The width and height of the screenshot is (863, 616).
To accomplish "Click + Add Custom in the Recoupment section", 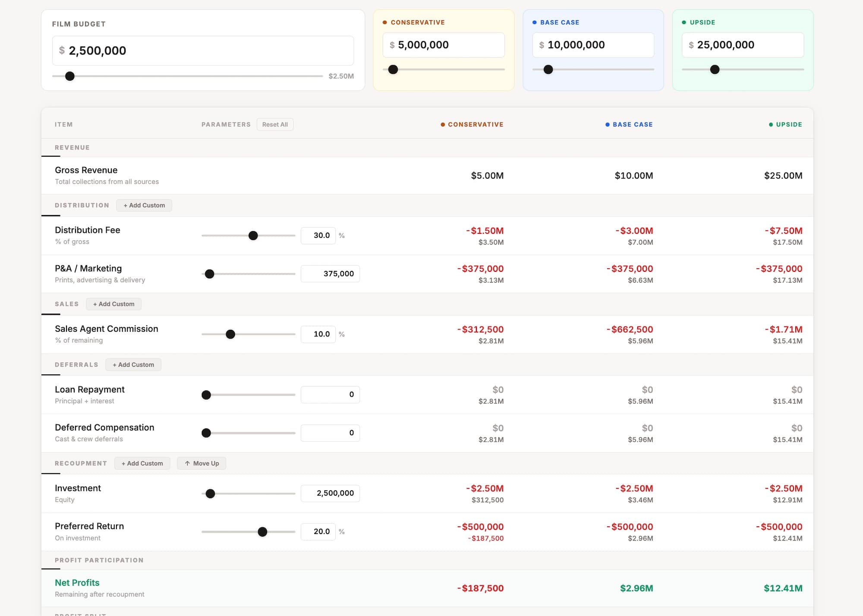I will (142, 463).
